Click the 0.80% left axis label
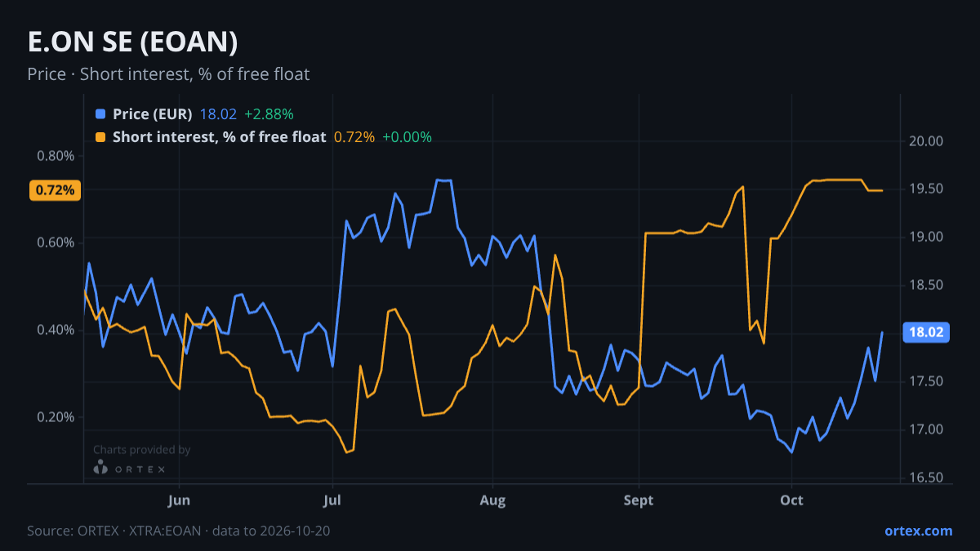980x551 pixels. point(56,156)
